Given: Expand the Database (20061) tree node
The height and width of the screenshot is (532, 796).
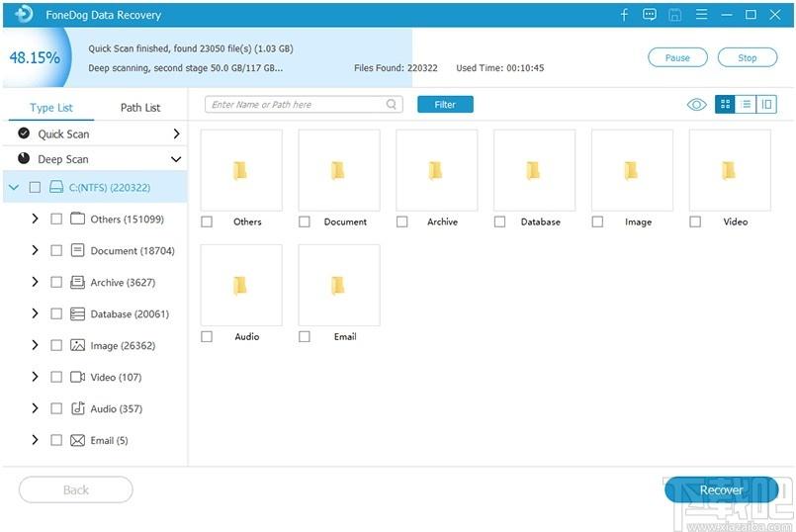Looking at the screenshot, I should [35, 313].
